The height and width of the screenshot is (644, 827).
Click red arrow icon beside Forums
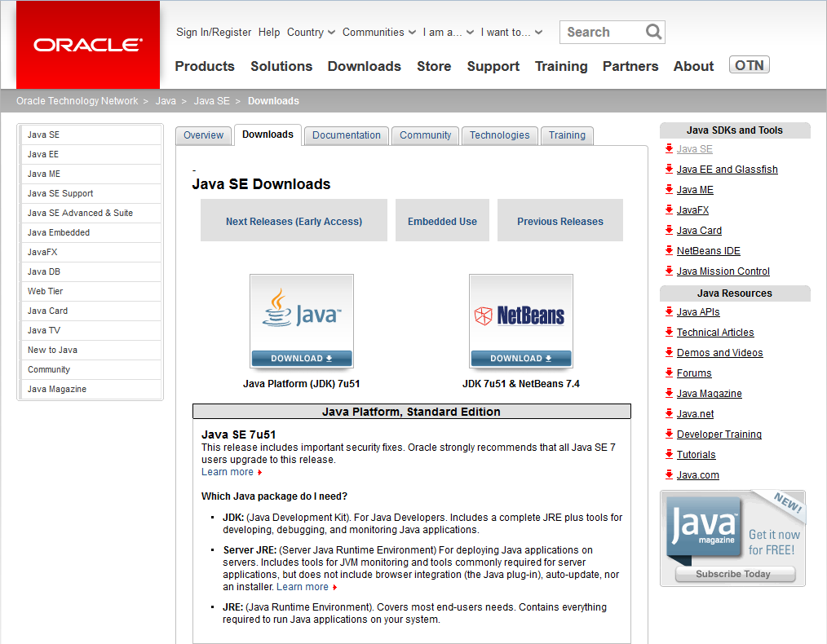click(669, 373)
